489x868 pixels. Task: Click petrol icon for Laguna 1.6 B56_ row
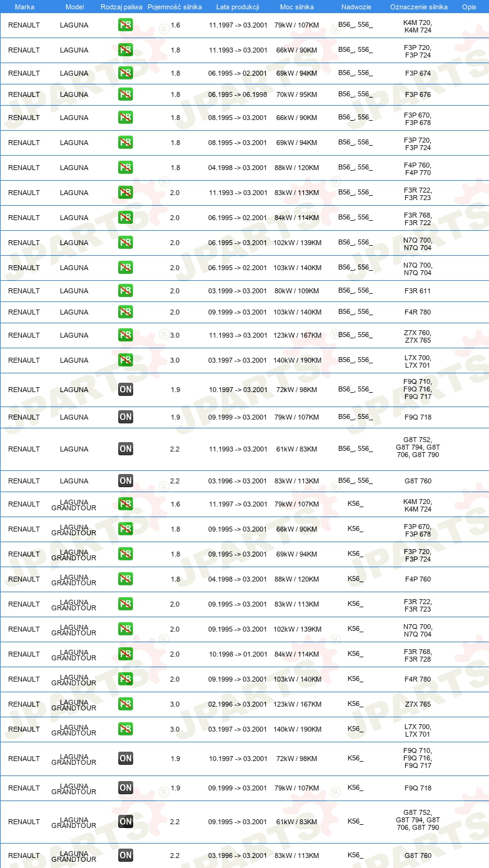126,26
